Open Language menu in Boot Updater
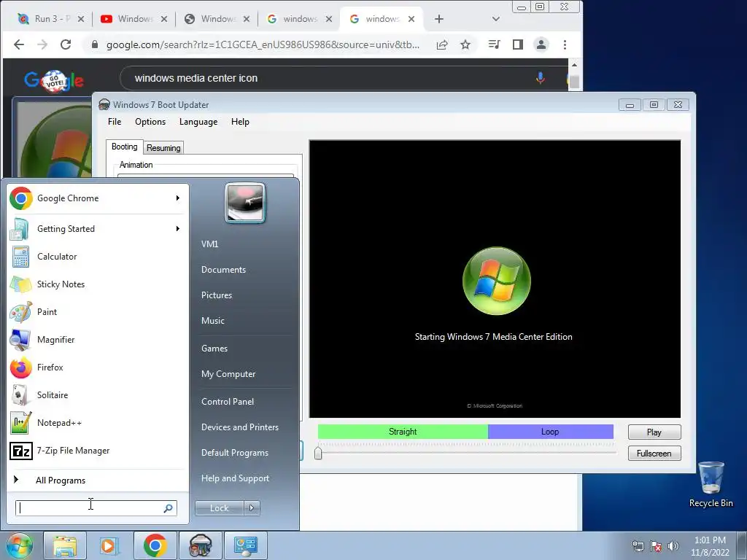747x560 pixels. tap(198, 122)
